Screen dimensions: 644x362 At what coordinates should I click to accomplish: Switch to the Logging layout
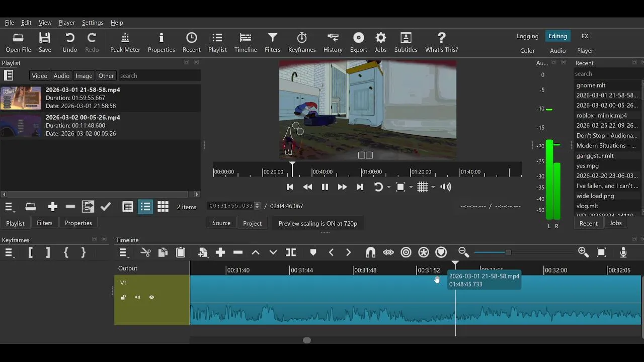[528, 36]
